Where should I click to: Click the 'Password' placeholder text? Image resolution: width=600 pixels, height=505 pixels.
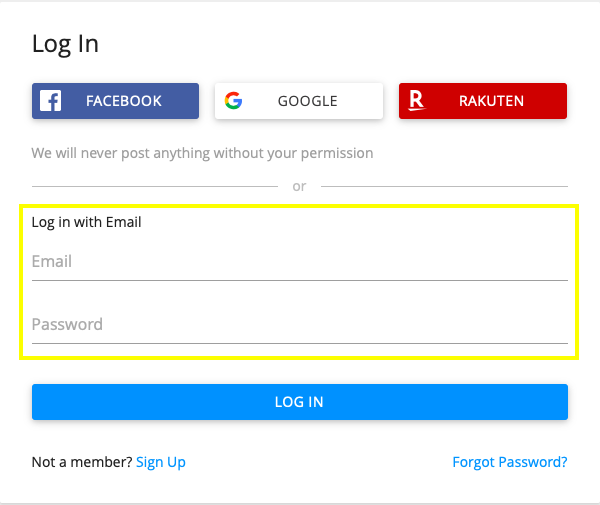pos(67,324)
